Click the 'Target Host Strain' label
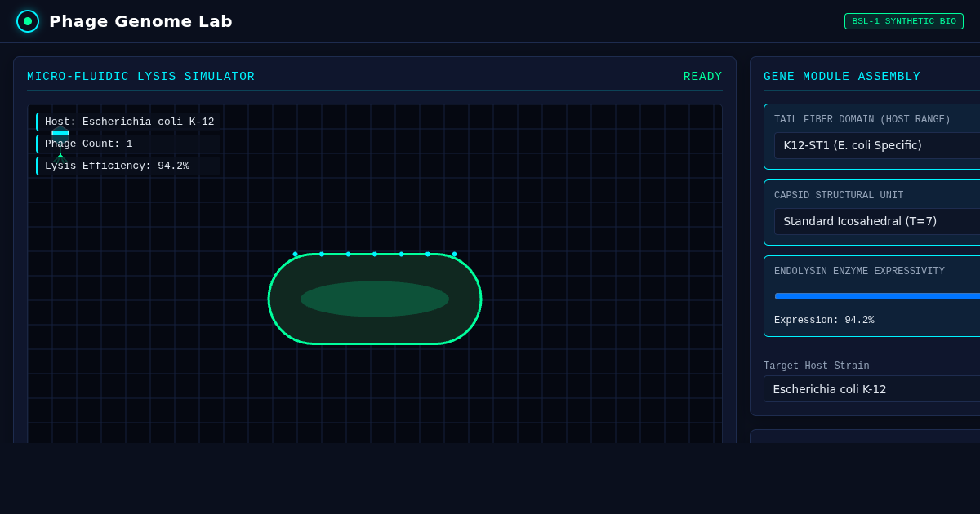The width and height of the screenshot is (980, 514). pos(817,366)
